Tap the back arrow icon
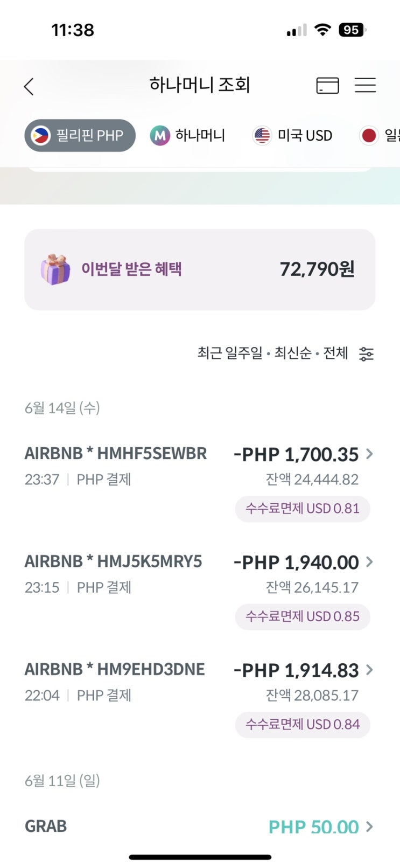 pos(29,86)
